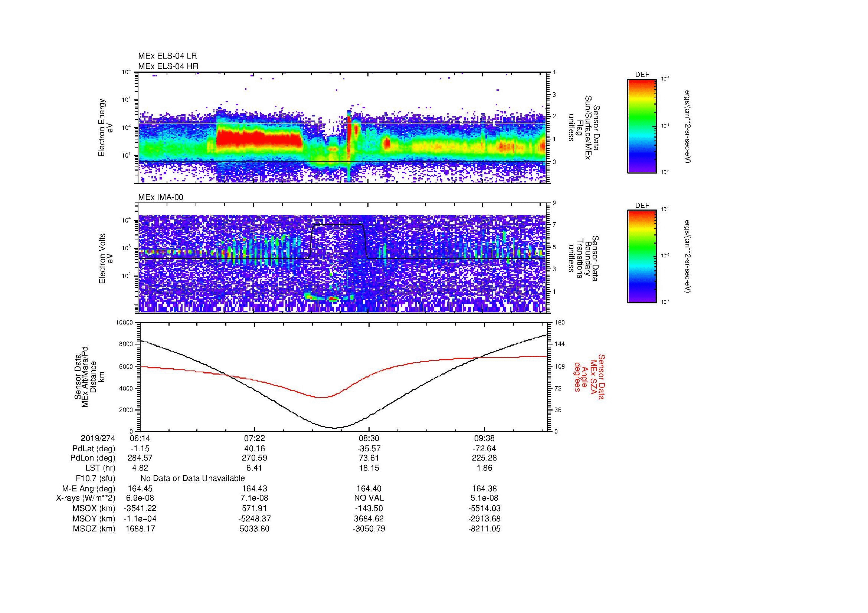868x613 pixels.
Task: Click the MSOZ value '5033.80'
Action: pos(255,529)
